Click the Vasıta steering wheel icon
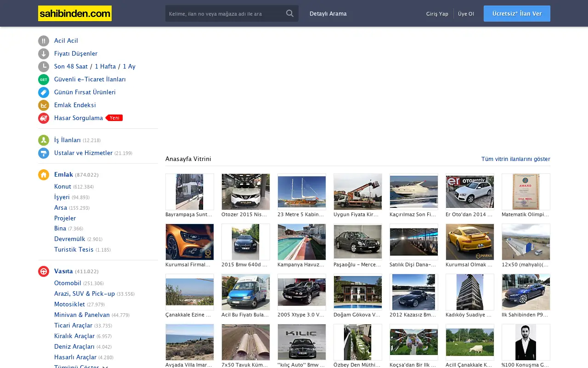The width and height of the screenshot is (588, 368). point(44,271)
